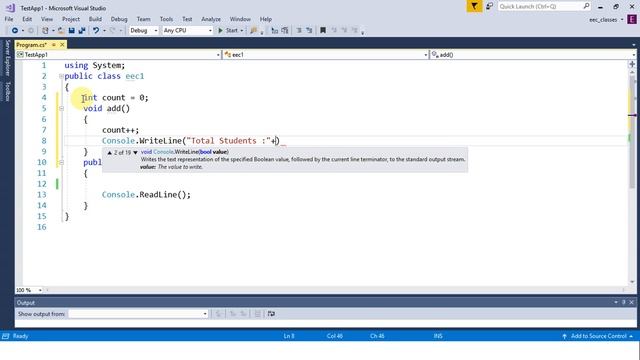This screenshot has width=640, height=360.
Task: Click the Quick Launch search magnifier icon
Action: click(x=586, y=6)
